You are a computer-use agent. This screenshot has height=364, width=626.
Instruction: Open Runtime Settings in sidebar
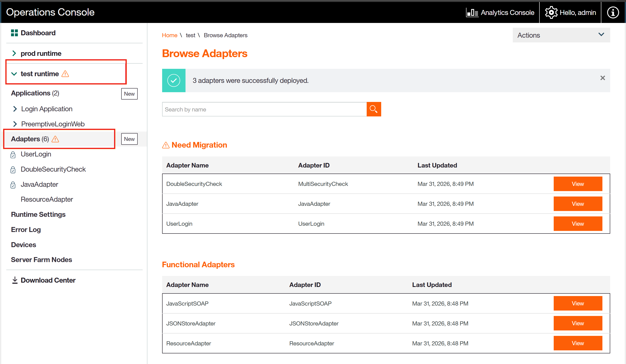[38, 214]
